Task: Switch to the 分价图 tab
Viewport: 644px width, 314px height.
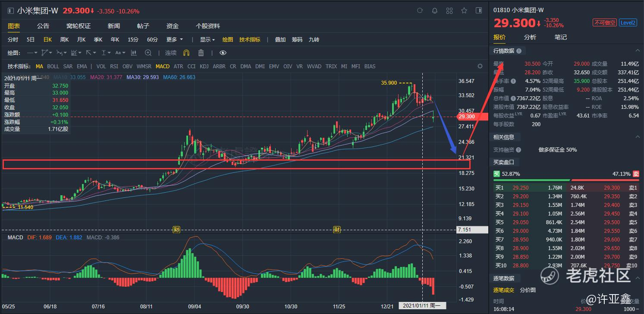Action: coord(528,290)
